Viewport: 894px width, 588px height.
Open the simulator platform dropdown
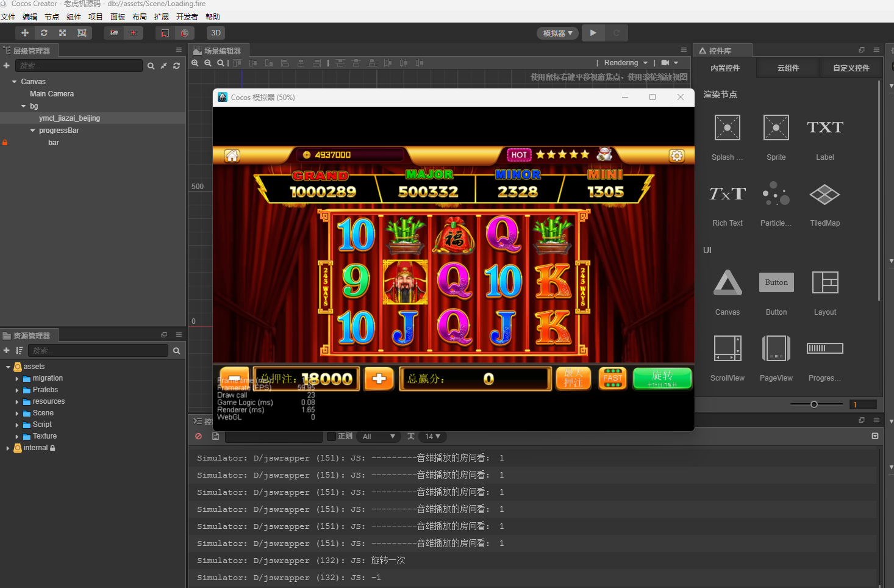(557, 33)
